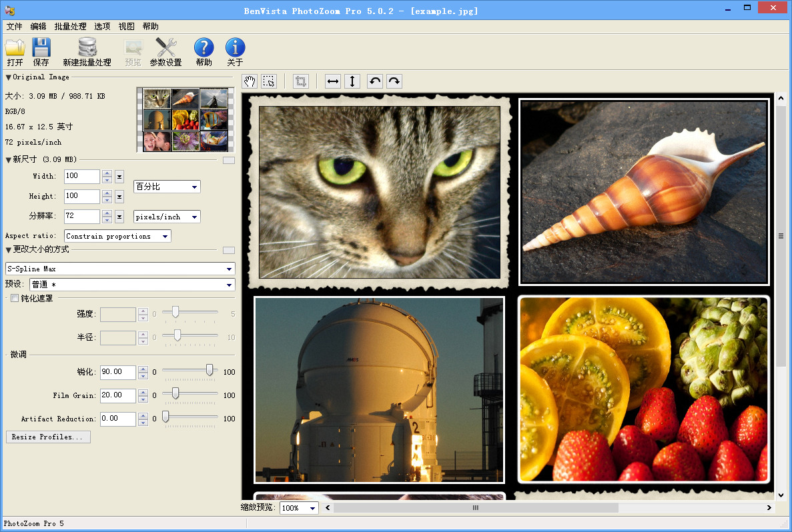
Task: Open 分辨率 presets arrow button
Action: click(119, 217)
